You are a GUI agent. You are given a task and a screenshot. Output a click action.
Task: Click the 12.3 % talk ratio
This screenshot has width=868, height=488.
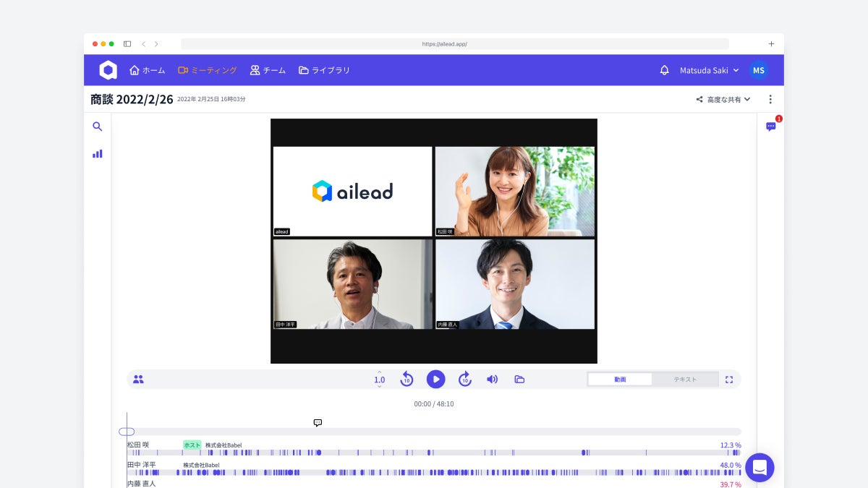(731, 445)
